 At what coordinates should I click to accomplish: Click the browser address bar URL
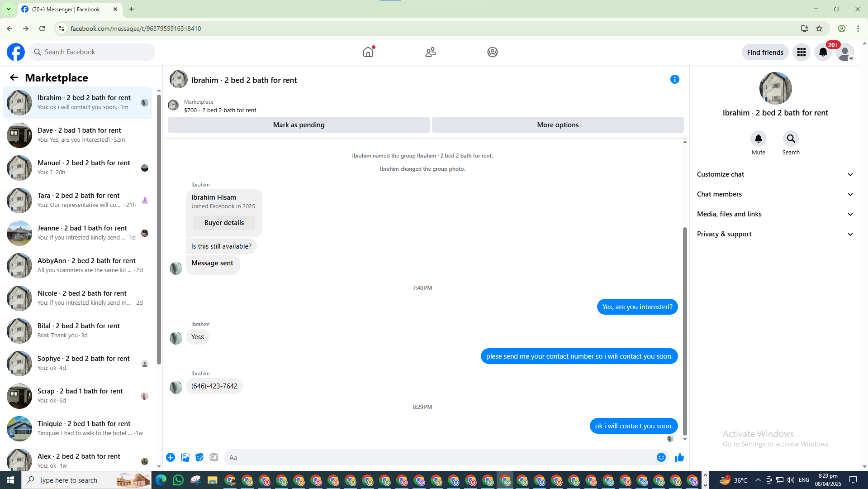pyautogui.click(x=136, y=29)
